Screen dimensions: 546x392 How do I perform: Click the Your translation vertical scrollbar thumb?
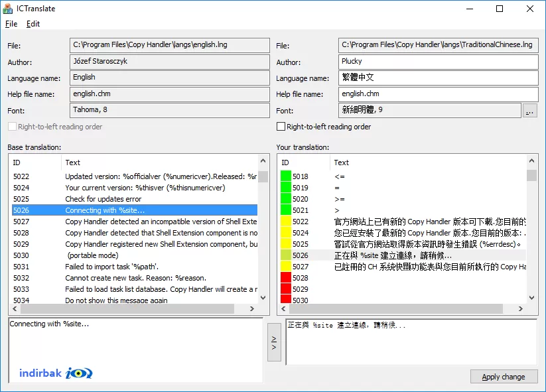click(x=531, y=175)
